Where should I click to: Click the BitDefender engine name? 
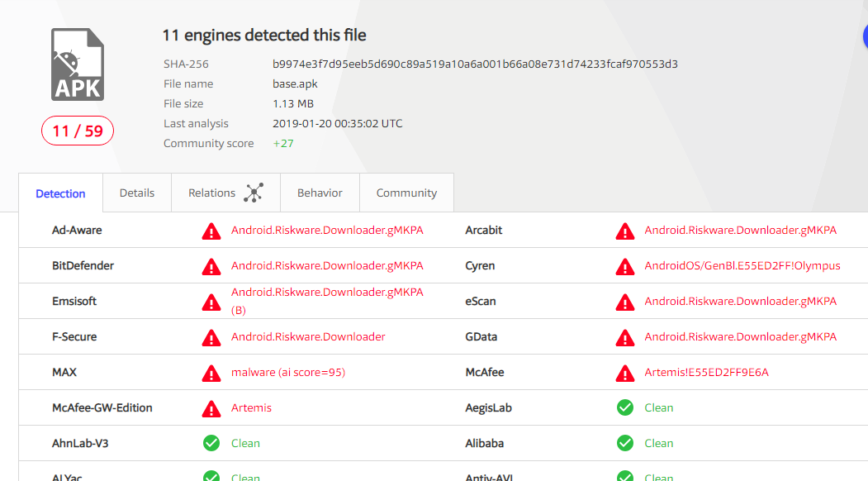[83, 265]
